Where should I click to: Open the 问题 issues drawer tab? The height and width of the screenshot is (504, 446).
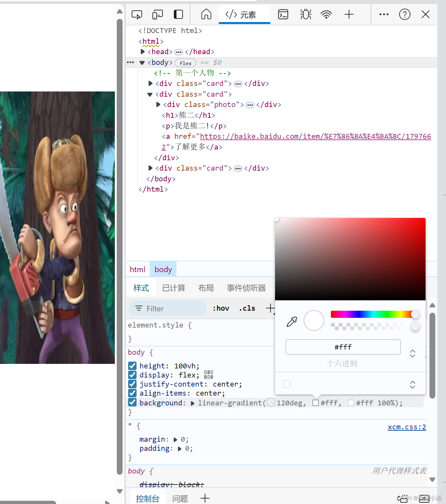(x=180, y=498)
